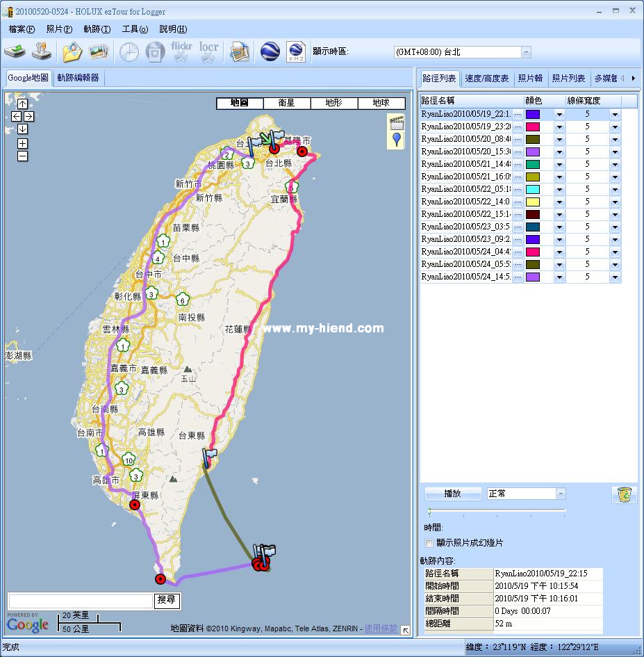Click the 路徑名稱 column header
Image resolution: width=644 pixels, height=657 pixels.
(x=472, y=101)
